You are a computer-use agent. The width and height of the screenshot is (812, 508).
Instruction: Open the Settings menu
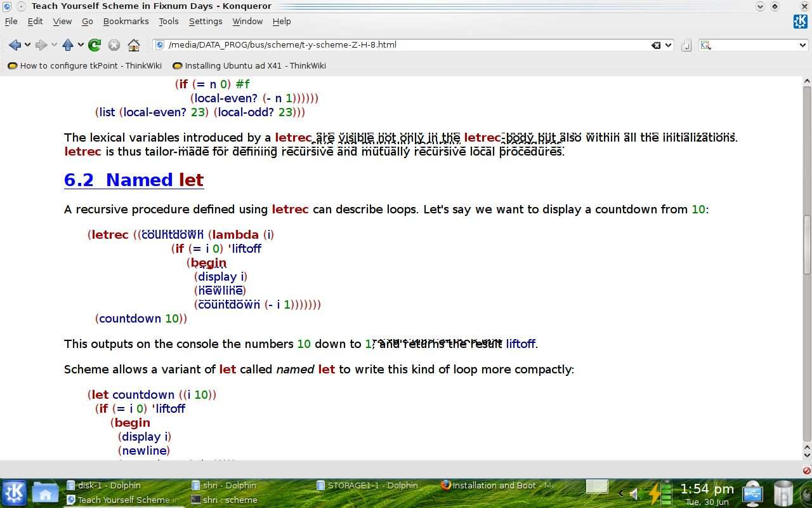(x=206, y=21)
